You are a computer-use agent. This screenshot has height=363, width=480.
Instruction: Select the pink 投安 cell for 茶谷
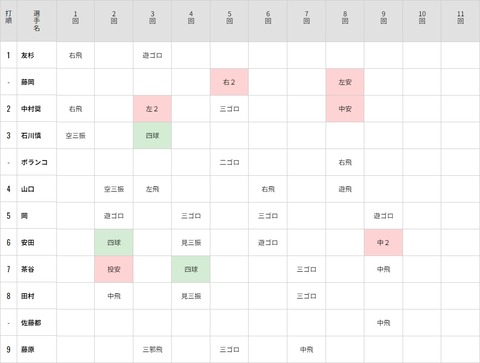click(x=114, y=269)
